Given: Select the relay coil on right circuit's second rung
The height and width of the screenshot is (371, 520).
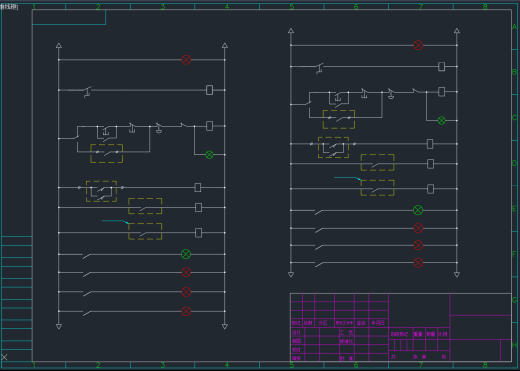Looking at the screenshot, I should point(441,67).
